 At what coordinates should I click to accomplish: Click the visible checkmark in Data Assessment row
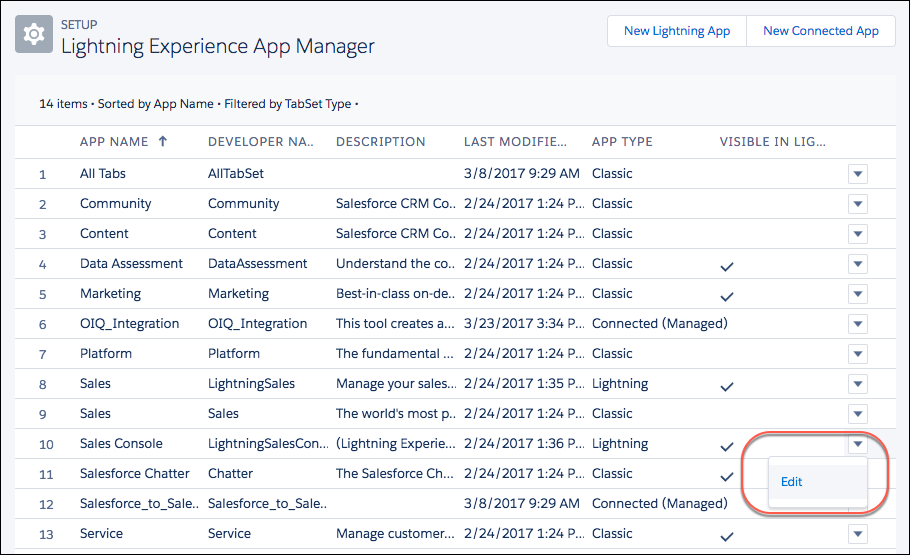tap(727, 266)
